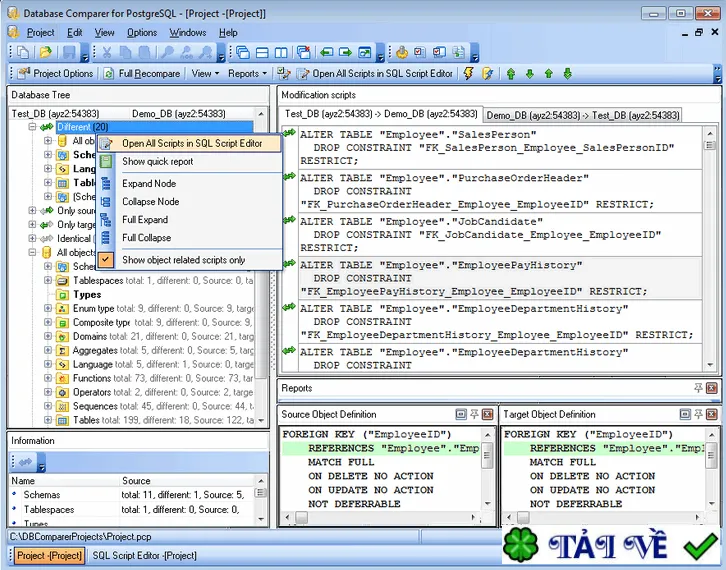Open a project with the folder icon

coord(45,52)
